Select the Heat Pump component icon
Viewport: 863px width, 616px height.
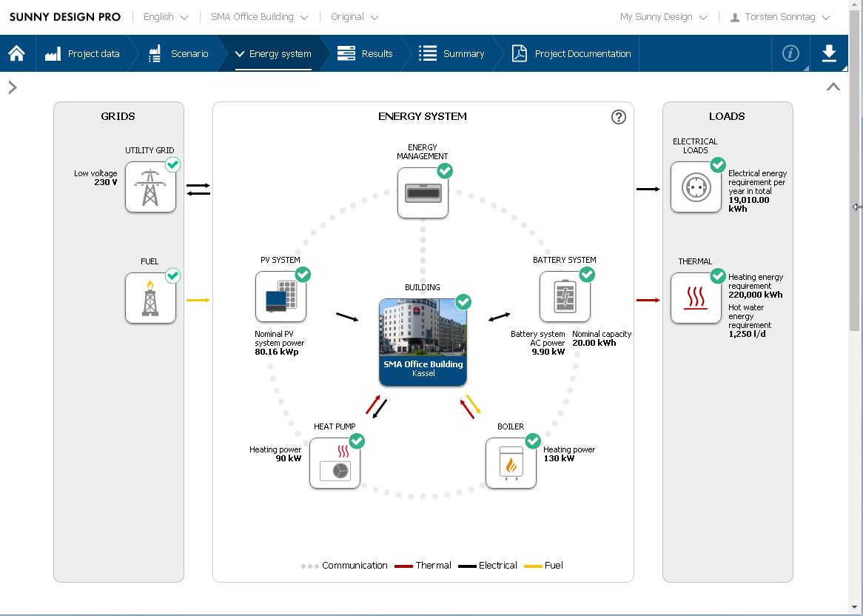tap(335, 463)
